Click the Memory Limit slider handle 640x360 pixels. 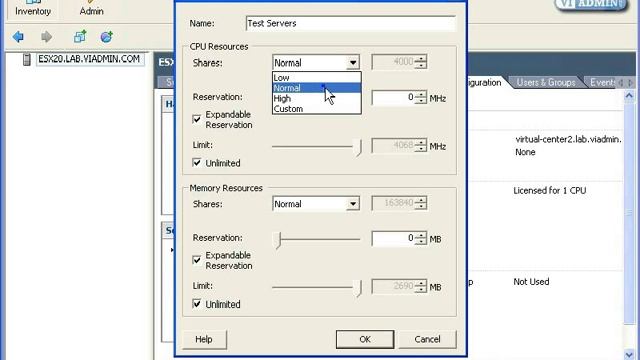tap(358, 288)
